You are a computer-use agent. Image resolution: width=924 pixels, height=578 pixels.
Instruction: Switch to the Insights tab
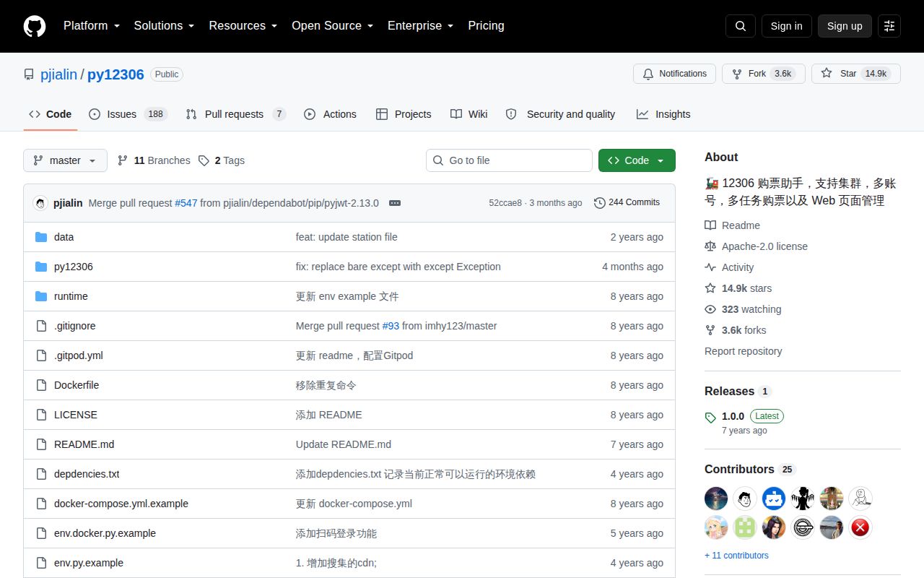click(663, 114)
